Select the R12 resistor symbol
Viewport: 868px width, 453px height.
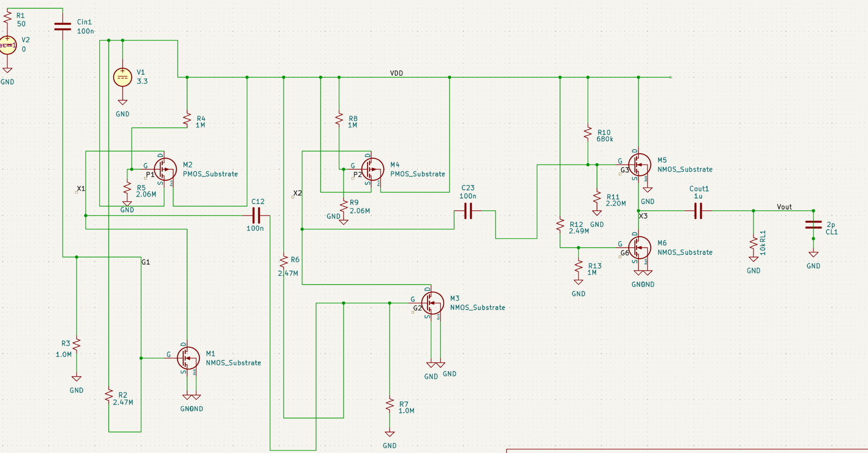coord(560,225)
